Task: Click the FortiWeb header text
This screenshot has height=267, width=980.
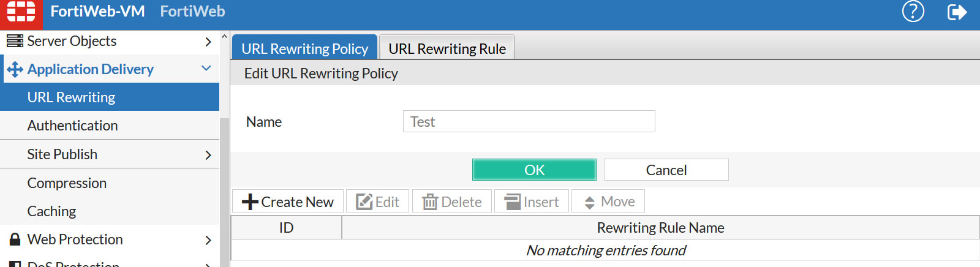Action: [192, 11]
